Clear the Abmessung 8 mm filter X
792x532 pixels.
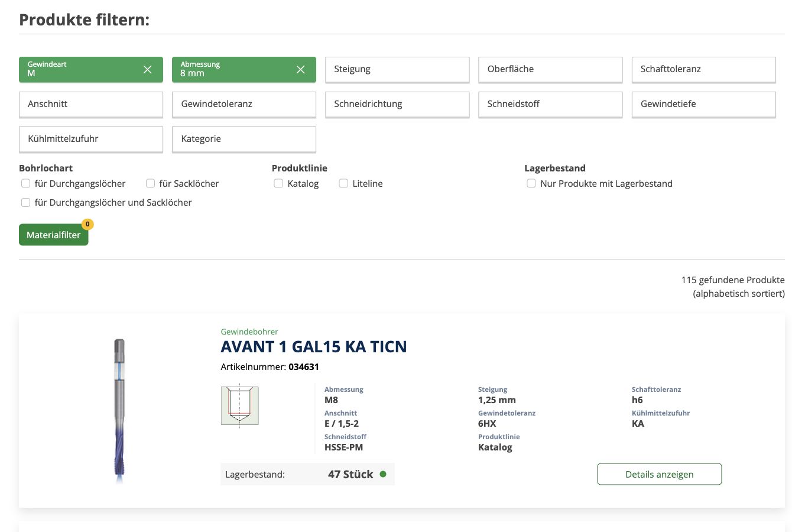(x=301, y=70)
